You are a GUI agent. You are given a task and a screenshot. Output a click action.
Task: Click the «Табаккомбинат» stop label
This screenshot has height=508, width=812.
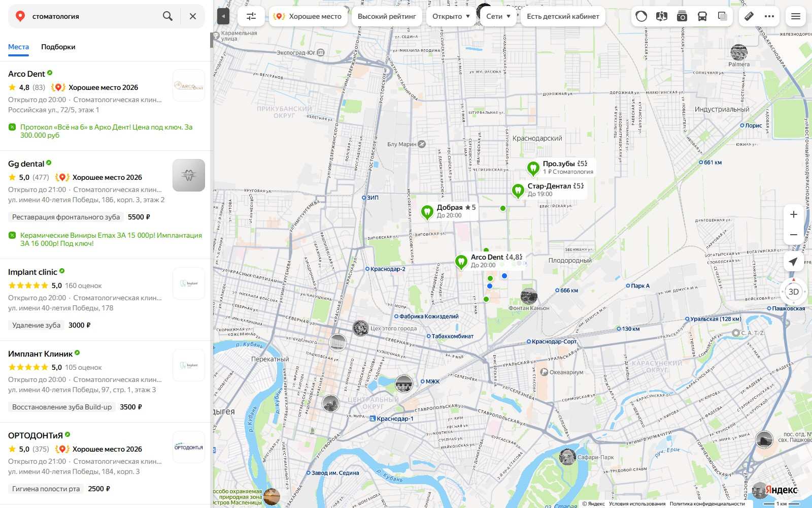pyautogui.click(x=452, y=336)
